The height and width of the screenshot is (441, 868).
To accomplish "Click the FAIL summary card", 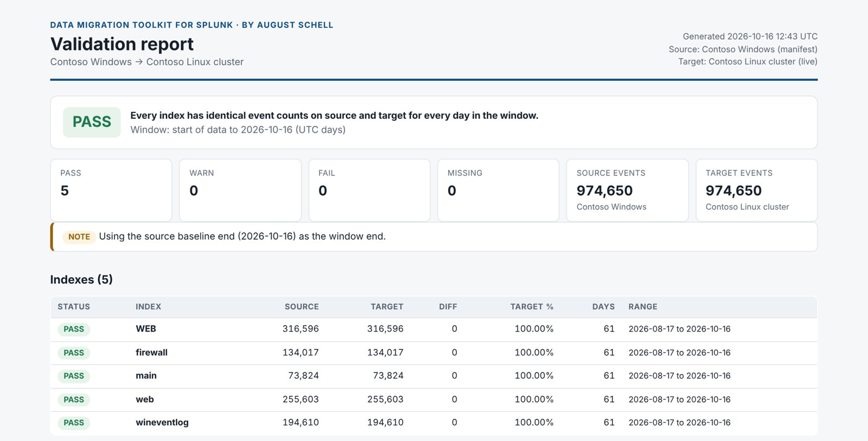I will coord(369,190).
